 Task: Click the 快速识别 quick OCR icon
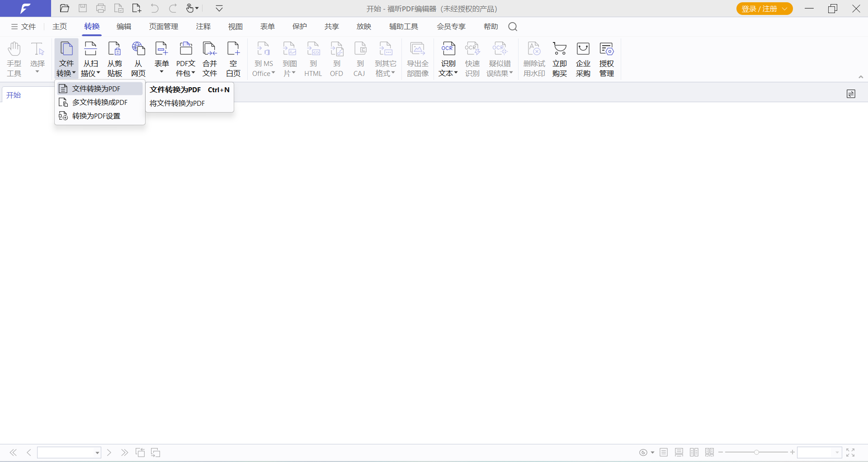(x=472, y=59)
